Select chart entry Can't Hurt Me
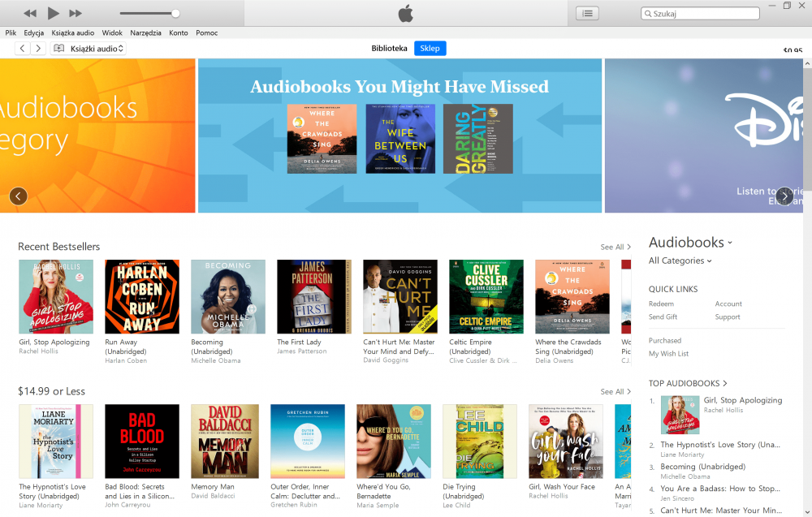812x517 pixels. pyautogui.click(x=721, y=511)
